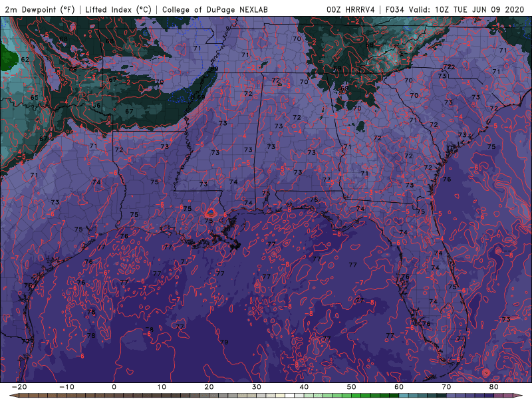Click 'College of DuPage NEXLAB' header text

coord(215,9)
